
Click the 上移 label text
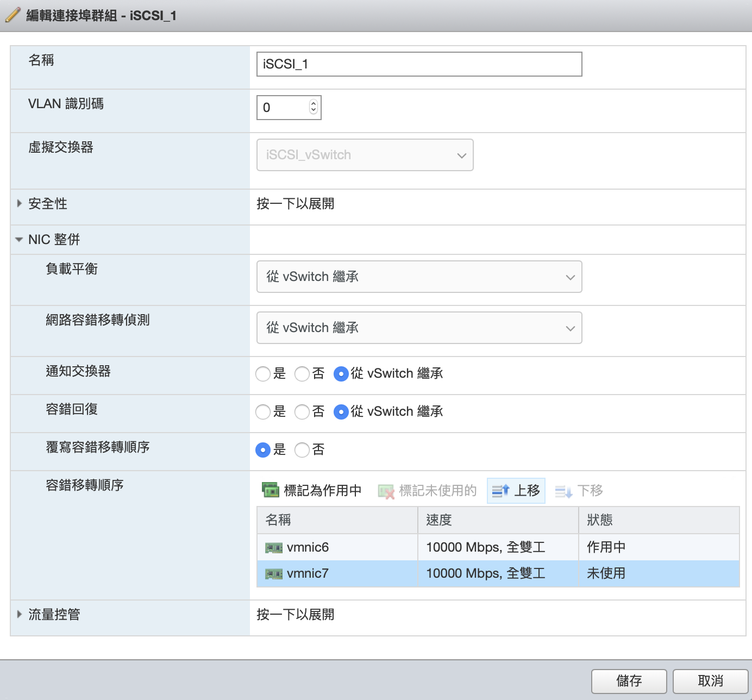tap(527, 491)
